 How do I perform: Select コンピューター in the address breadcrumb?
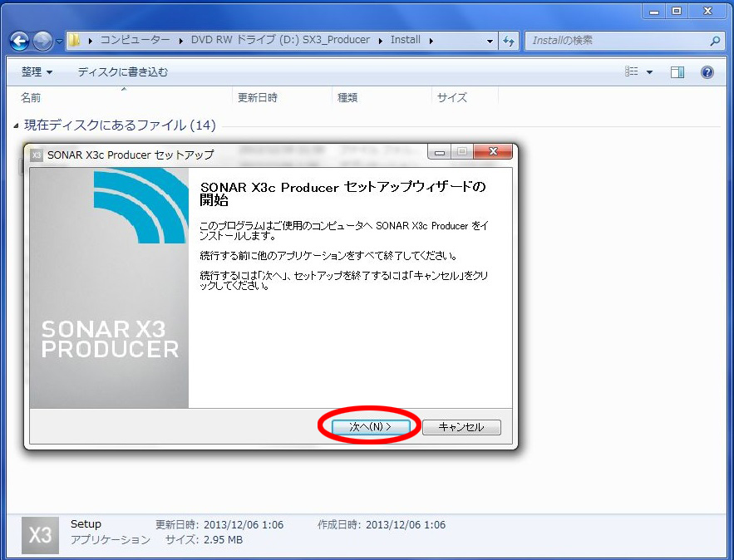click(x=135, y=40)
